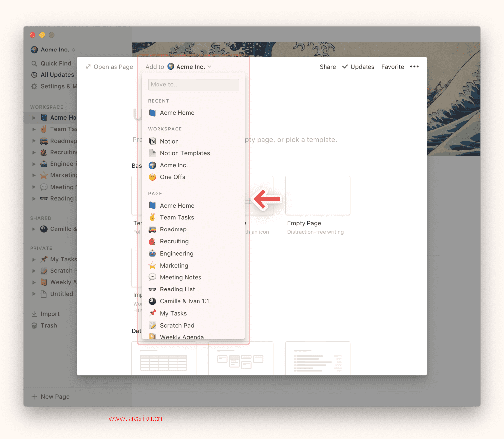
Task: Expand the Marketing sidebar toggle arrow
Action: tap(34, 175)
